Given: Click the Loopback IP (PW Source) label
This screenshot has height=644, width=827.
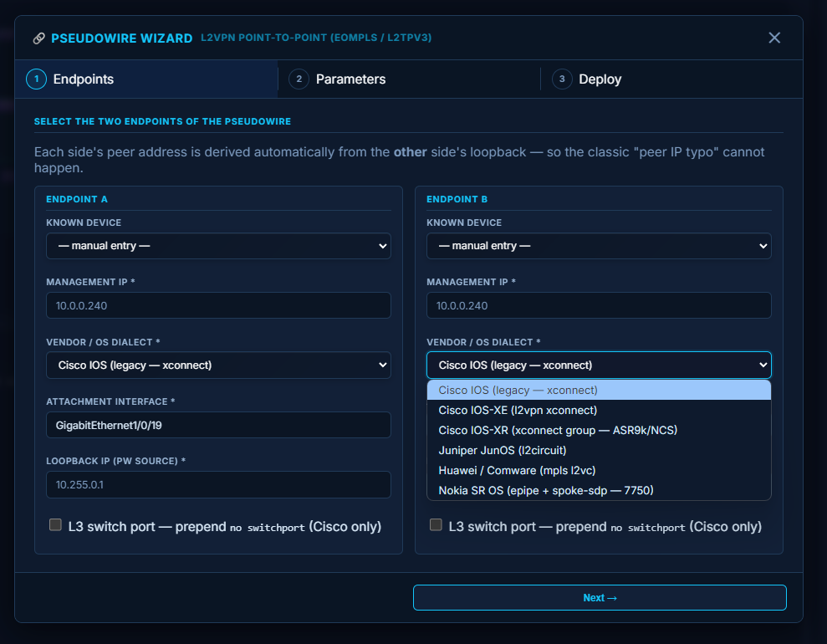Looking at the screenshot, I should tap(115, 461).
